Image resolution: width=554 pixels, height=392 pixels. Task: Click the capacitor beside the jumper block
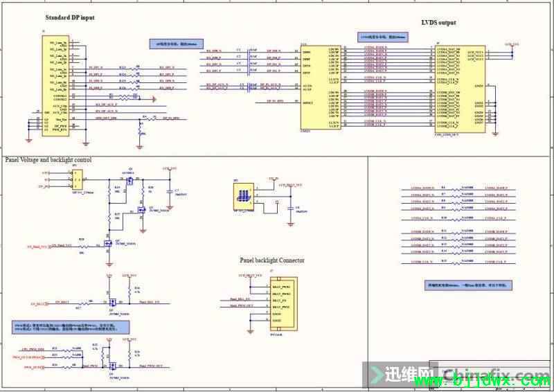pos(290,208)
